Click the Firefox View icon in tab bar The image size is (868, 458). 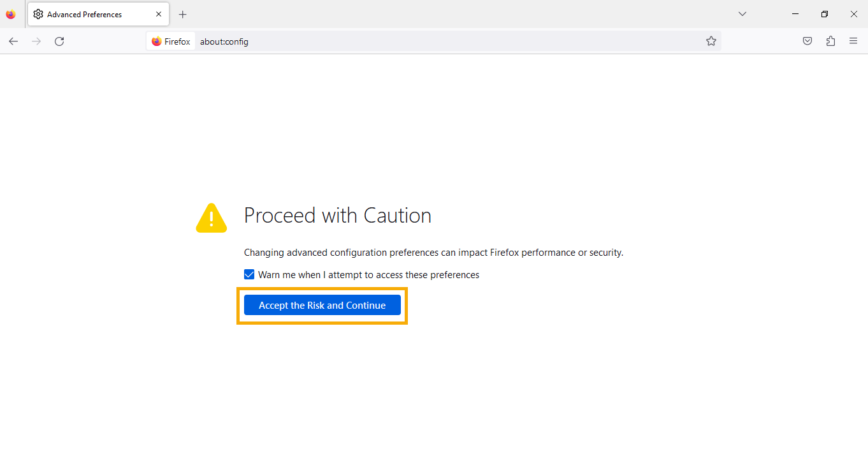tap(10, 14)
